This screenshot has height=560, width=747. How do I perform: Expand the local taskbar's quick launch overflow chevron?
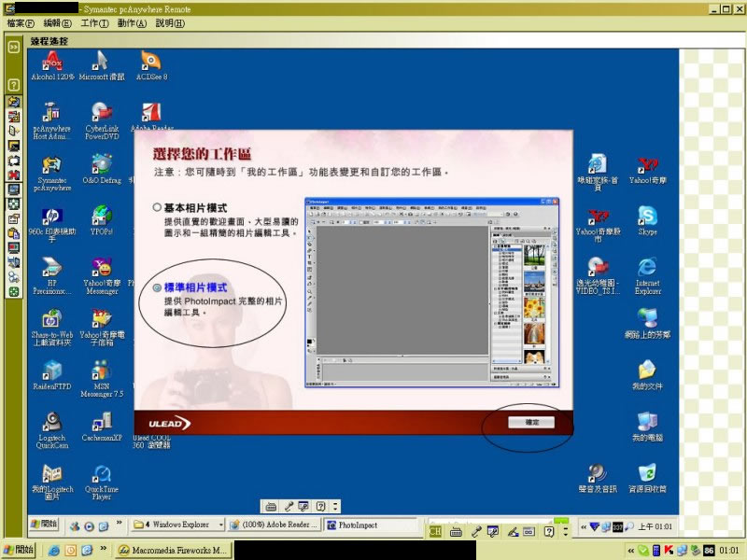[x=103, y=549]
